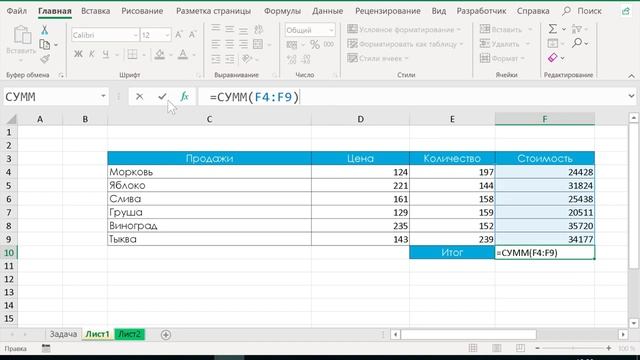Select the Лист2 sheet tab
Screen dimensions: 640x360
pyautogui.click(x=129, y=334)
